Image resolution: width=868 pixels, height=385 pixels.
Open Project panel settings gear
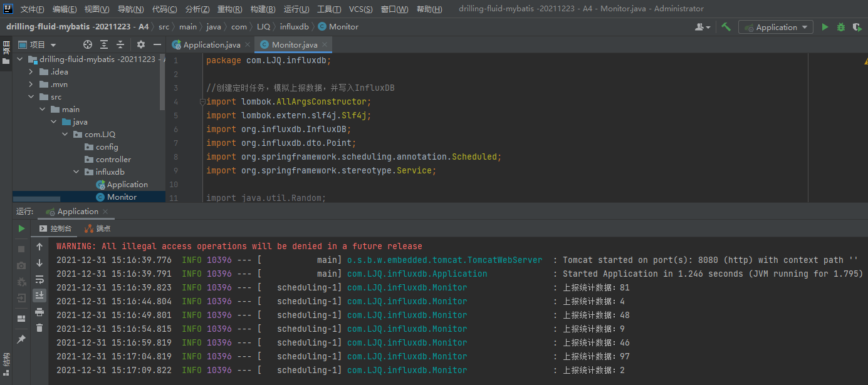(x=141, y=44)
